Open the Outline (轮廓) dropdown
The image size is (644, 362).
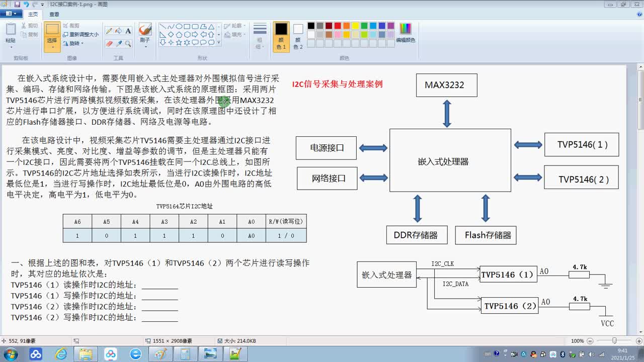click(x=235, y=26)
